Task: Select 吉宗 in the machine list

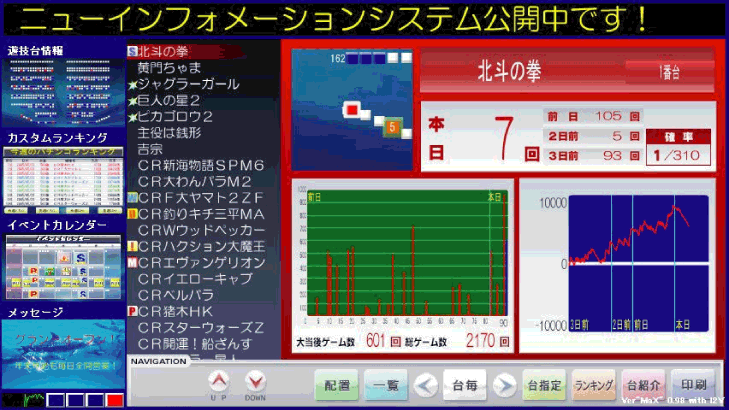Action: coord(150,149)
